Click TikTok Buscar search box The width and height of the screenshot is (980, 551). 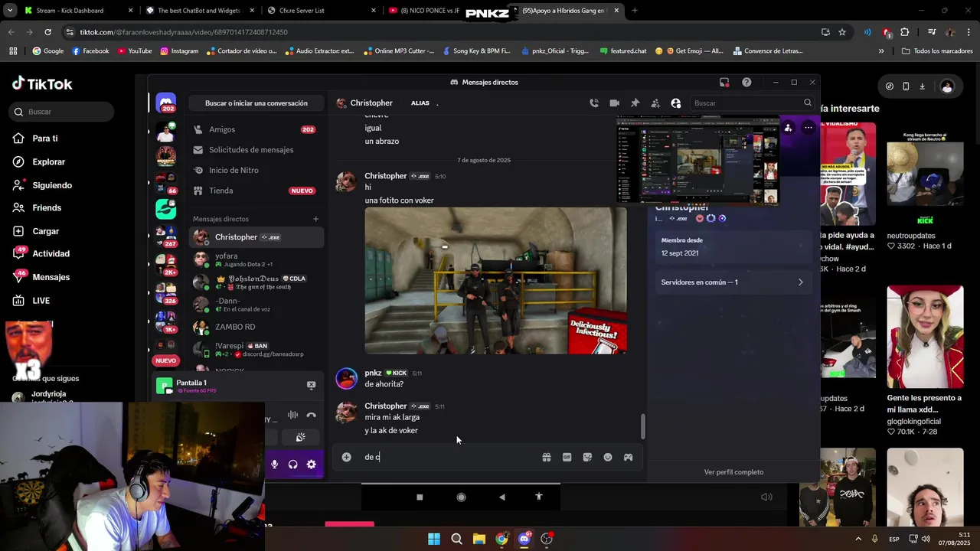point(63,112)
